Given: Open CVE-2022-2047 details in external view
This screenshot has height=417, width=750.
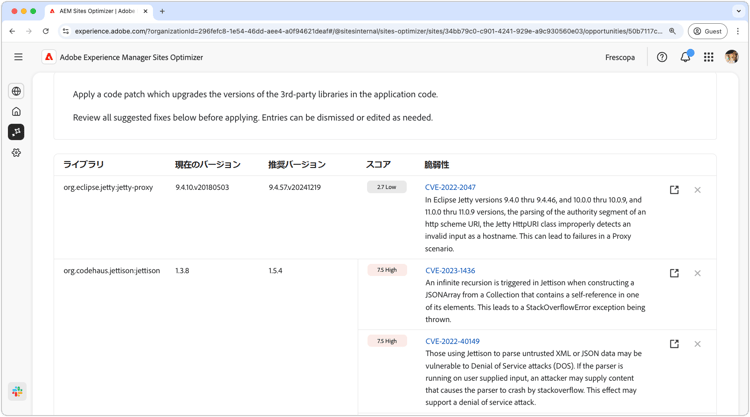Looking at the screenshot, I should [674, 190].
